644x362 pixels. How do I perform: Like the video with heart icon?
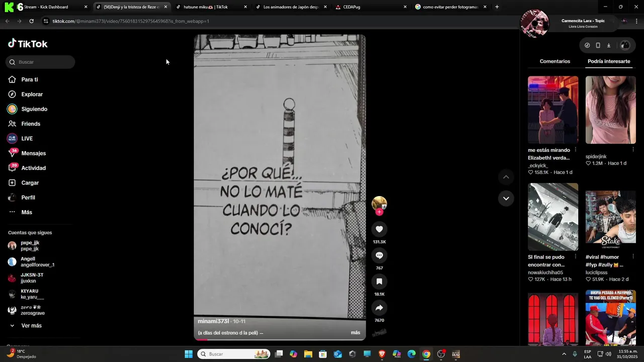pyautogui.click(x=379, y=229)
